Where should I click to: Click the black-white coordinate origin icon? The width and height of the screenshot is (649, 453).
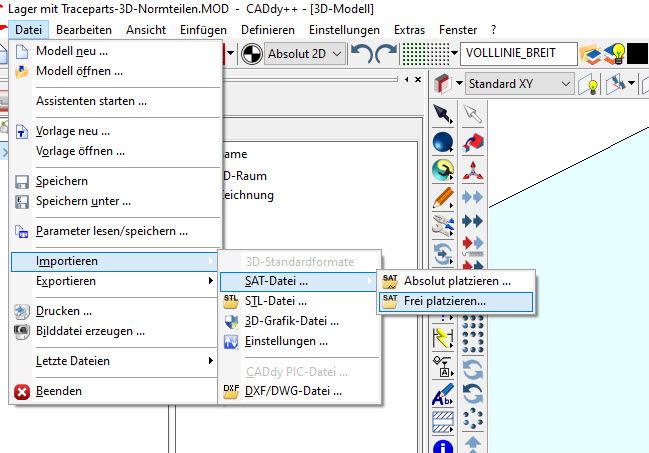(x=252, y=54)
